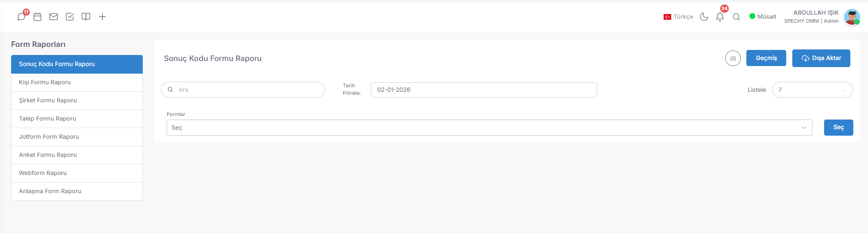Open the Listele count dropdown
868x233 pixels.
[812, 90]
